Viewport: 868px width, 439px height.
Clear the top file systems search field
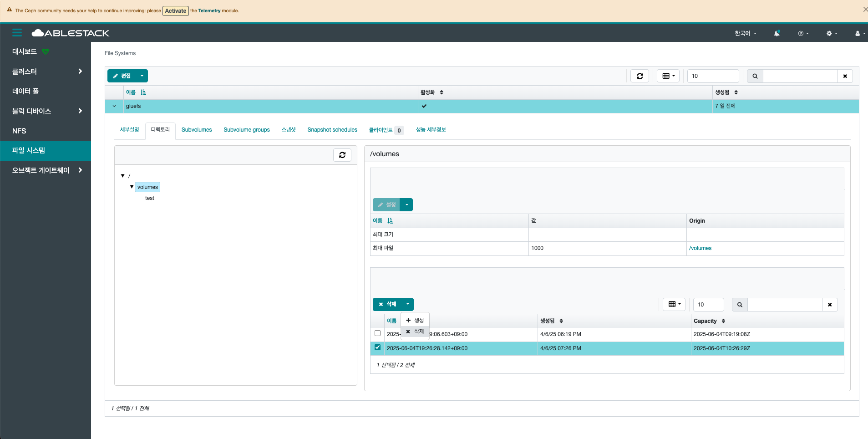[845, 76]
